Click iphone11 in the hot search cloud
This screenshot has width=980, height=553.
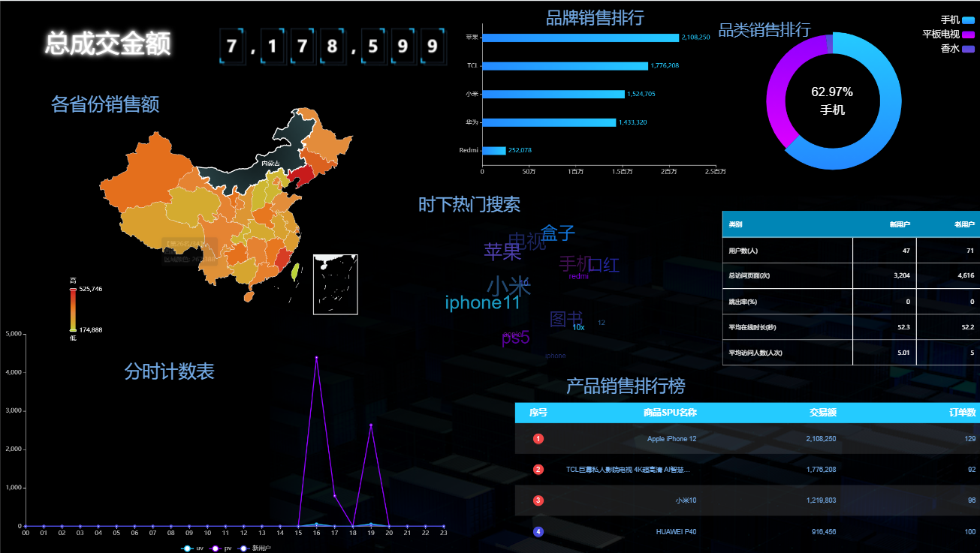tap(483, 303)
